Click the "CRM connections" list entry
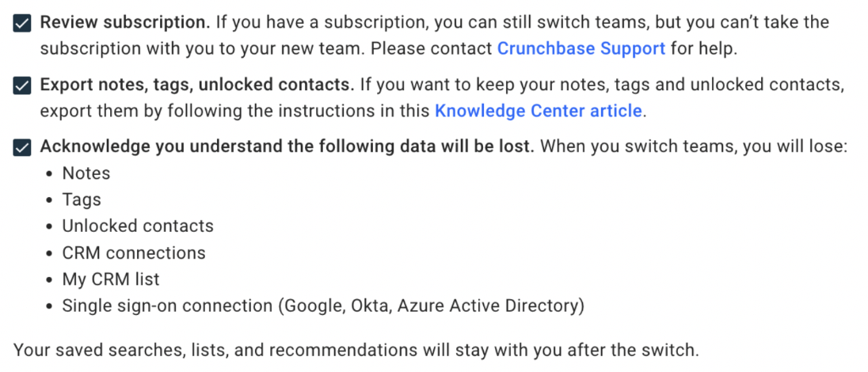 [134, 252]
